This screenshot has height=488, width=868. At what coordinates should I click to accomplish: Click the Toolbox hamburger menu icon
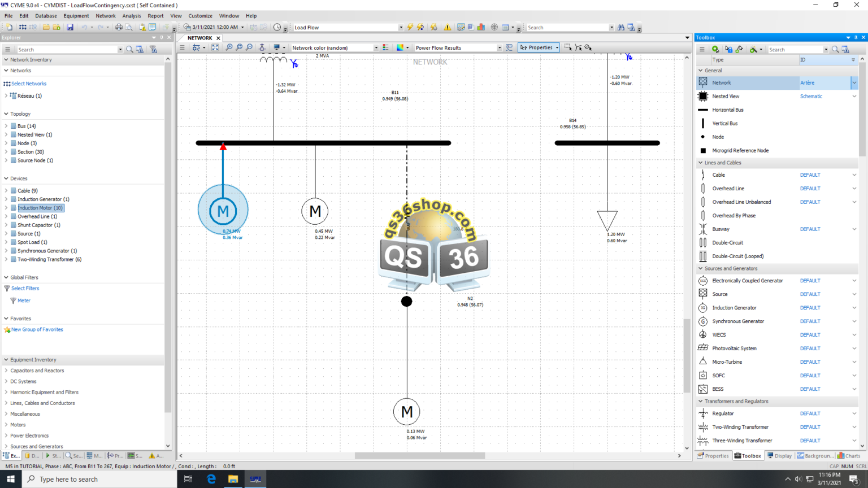[702, 50]
